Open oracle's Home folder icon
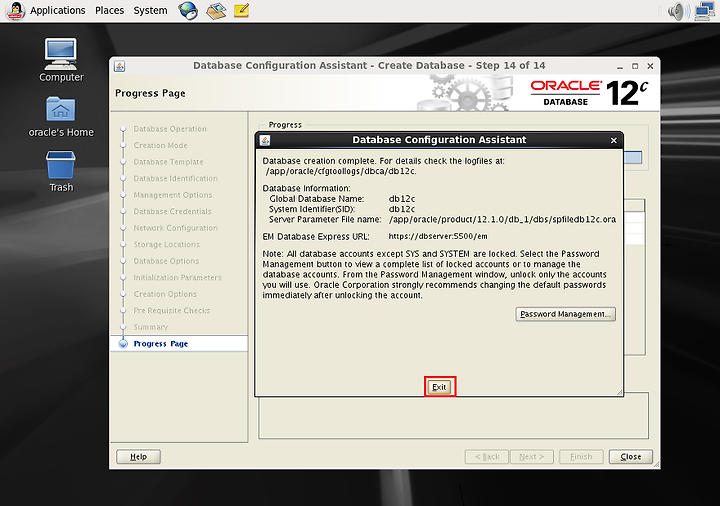The height and width of the screenshot is (506, 720). coord(61,117)
